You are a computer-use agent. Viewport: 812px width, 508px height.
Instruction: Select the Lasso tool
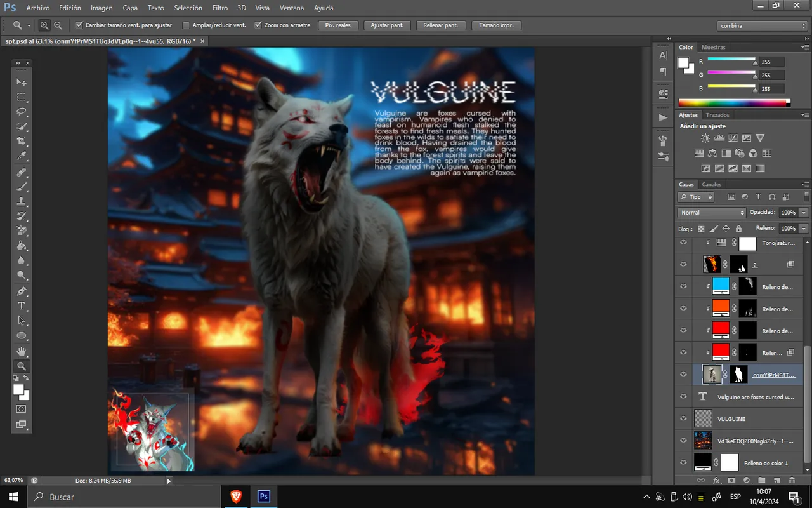tap(22, 111)
